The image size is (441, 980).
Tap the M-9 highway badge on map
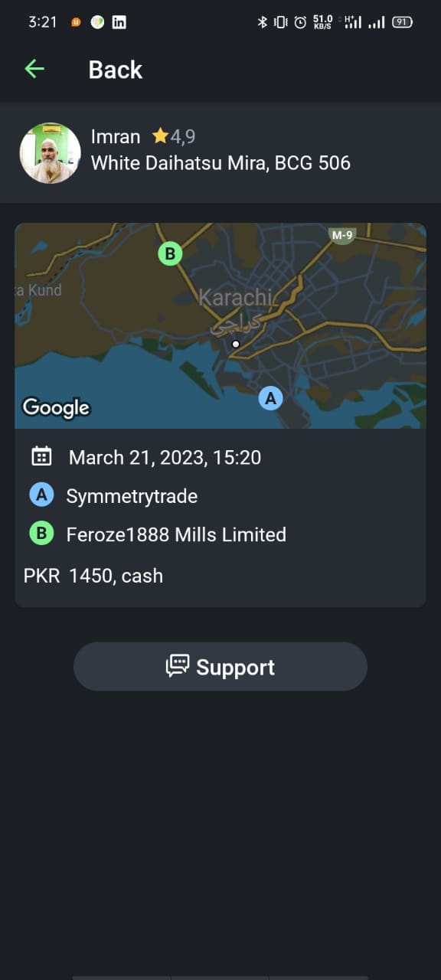point(342,236)
